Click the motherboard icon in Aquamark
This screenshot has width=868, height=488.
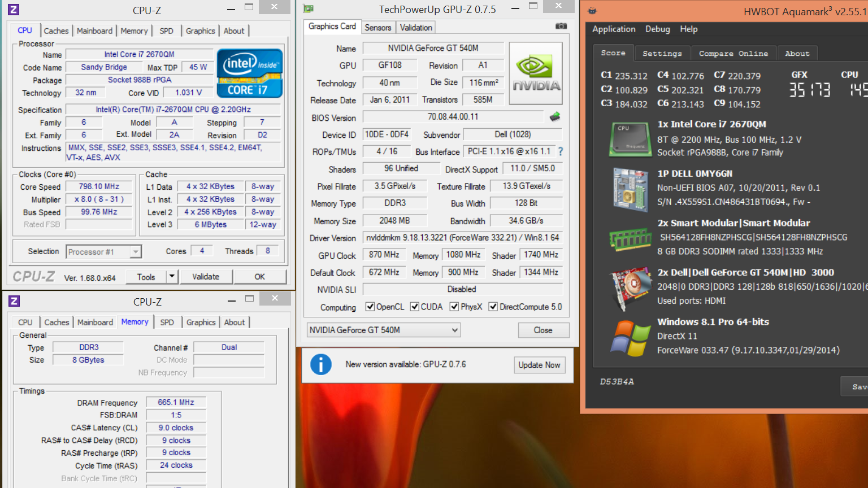point(631,189)
